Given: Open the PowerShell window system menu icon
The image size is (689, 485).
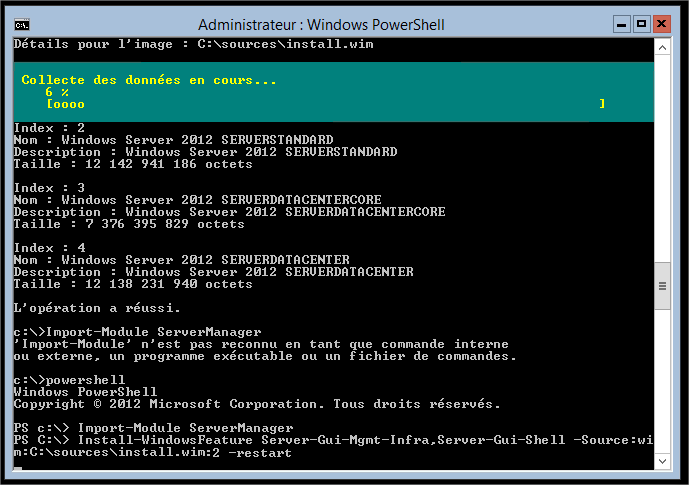Looking at the screenshot, I should click(22, 25).
